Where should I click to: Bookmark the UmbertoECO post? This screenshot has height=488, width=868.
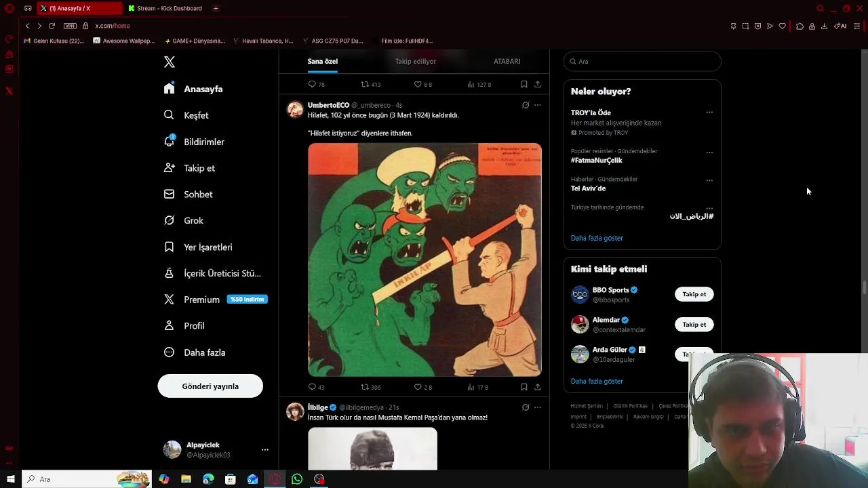click(524, 387)
